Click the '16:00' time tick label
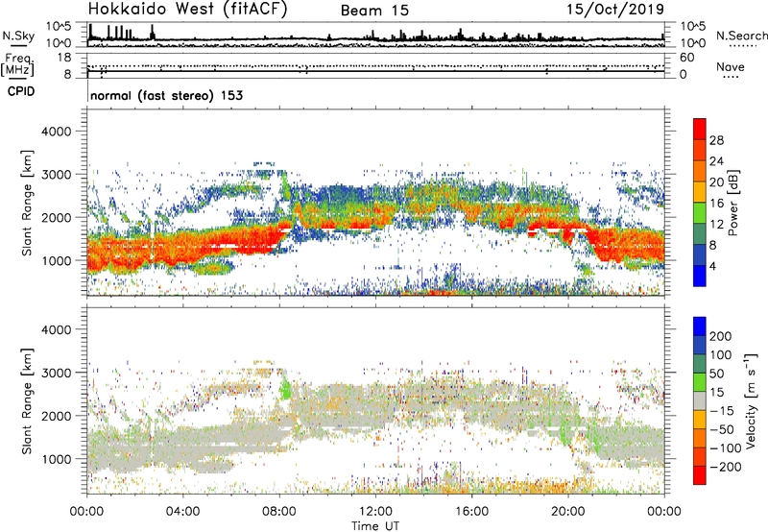Viewport: 768px width, 532px height. pyautogui.click(x=471, y=512)
